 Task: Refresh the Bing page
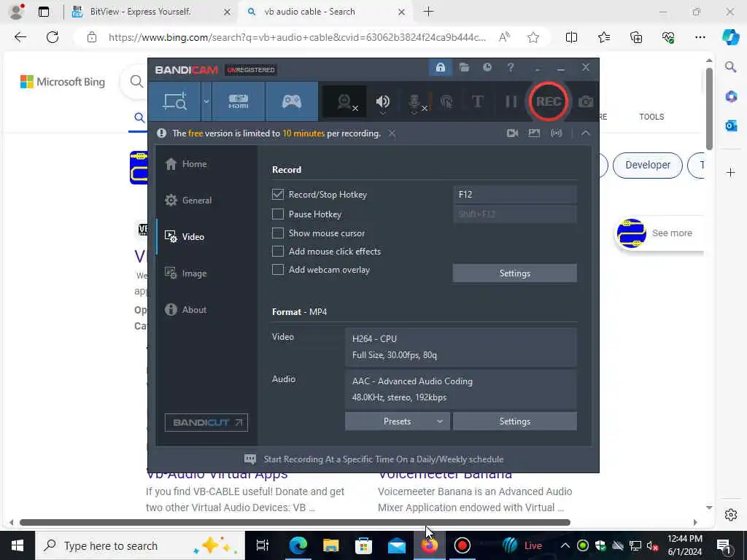[53, 37]
